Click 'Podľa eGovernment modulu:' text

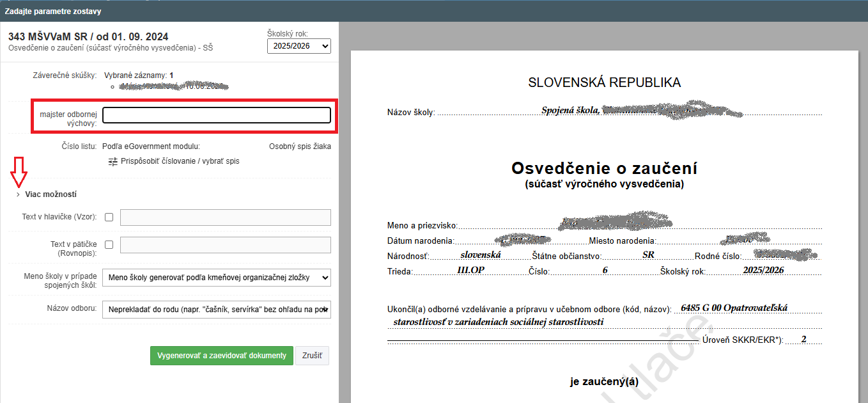coord(151,146)
